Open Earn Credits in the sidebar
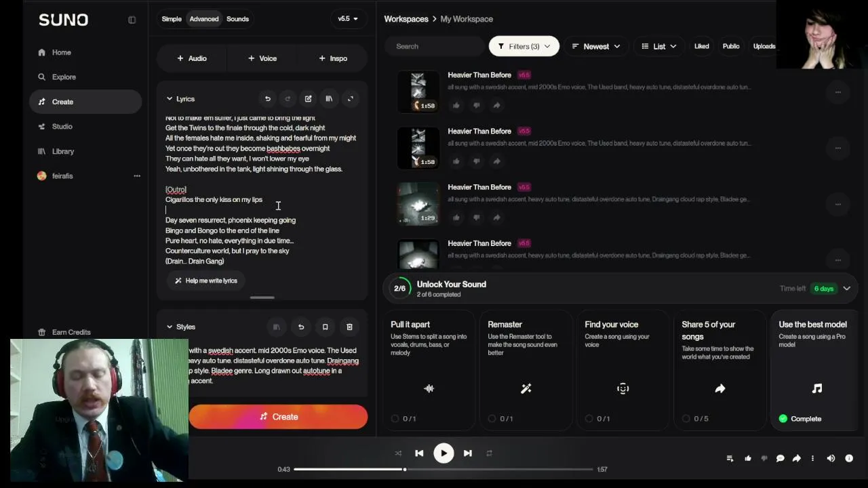Image resolution: width=868 pixels, height=488 pixels. (x=71, y=332)
